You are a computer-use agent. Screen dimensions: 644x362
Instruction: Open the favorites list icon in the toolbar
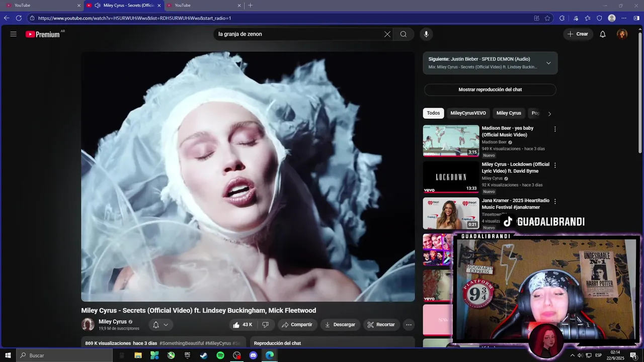pyautogui.click(x=588, y=18)
